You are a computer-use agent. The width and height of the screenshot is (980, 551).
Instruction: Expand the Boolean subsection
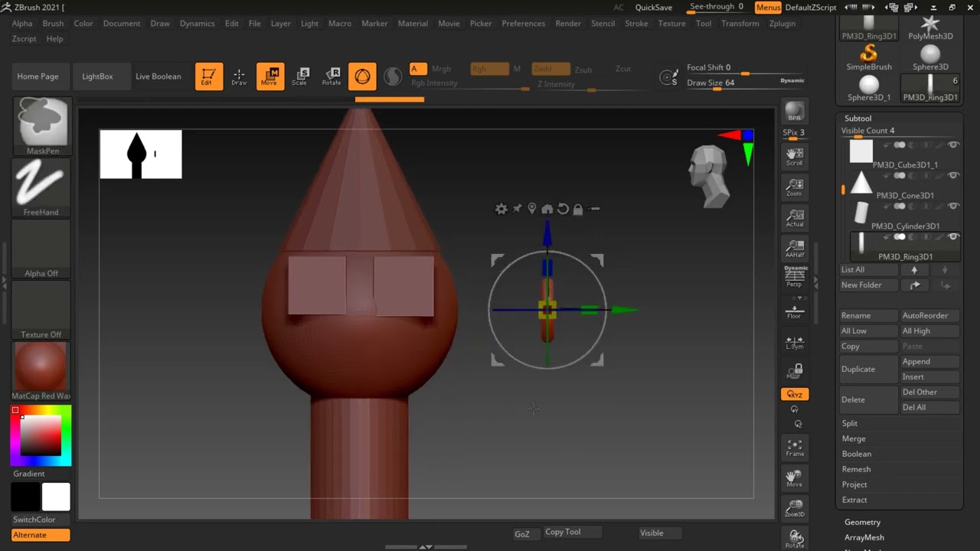point(857,454)
